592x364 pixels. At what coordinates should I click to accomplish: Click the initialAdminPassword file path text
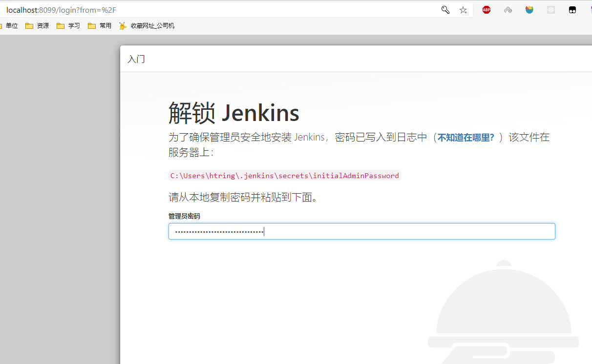[x=285, y=176]
